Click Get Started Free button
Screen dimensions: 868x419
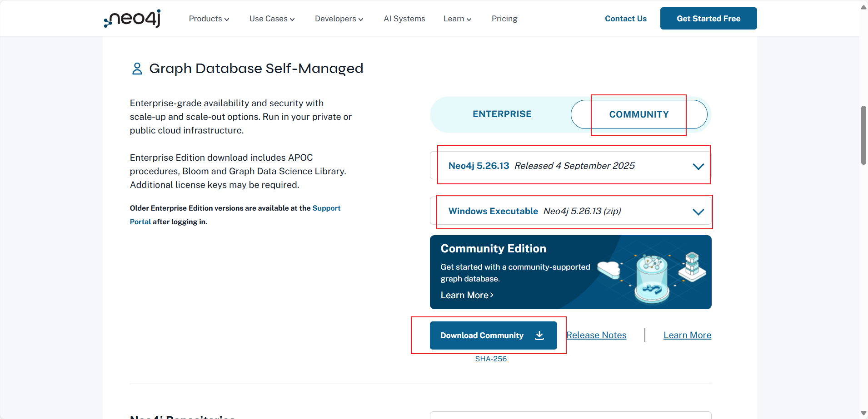coord(708,19)
